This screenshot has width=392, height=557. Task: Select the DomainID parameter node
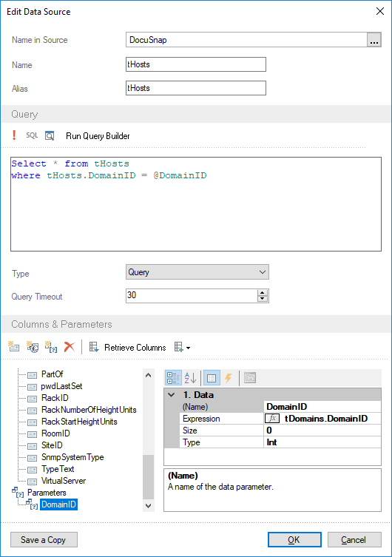click(58, 504)
